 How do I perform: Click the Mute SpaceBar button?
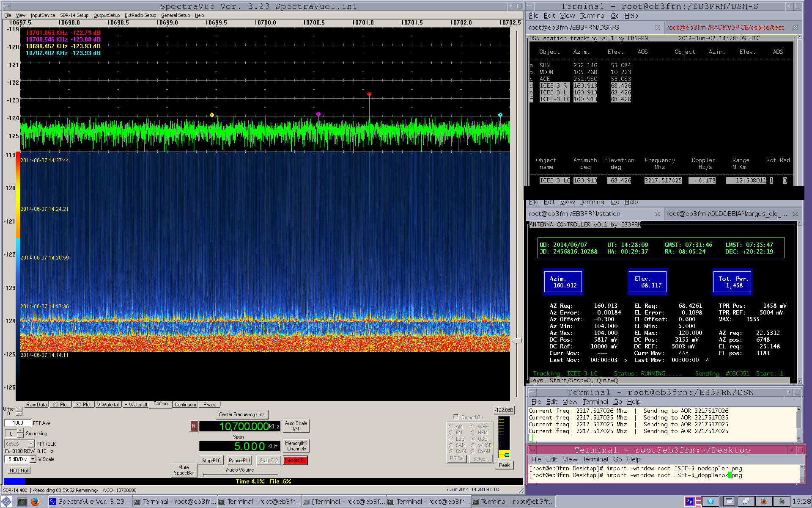coord(184,470)
